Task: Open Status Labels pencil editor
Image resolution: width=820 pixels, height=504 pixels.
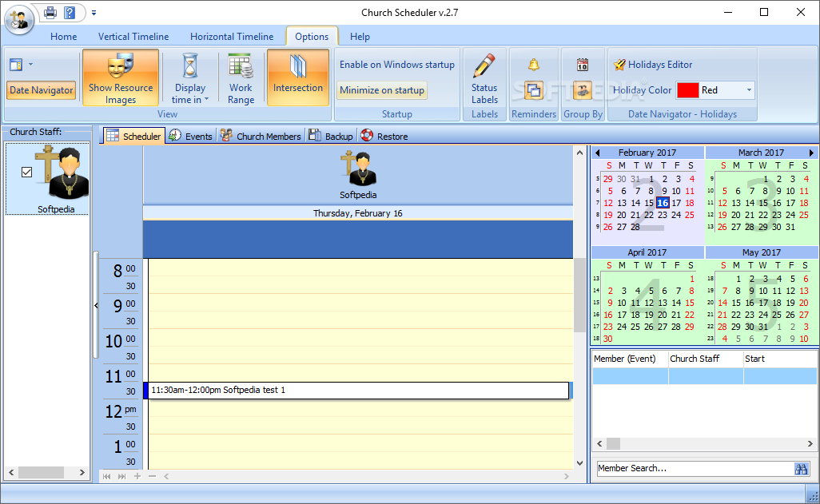Action: 484,78
